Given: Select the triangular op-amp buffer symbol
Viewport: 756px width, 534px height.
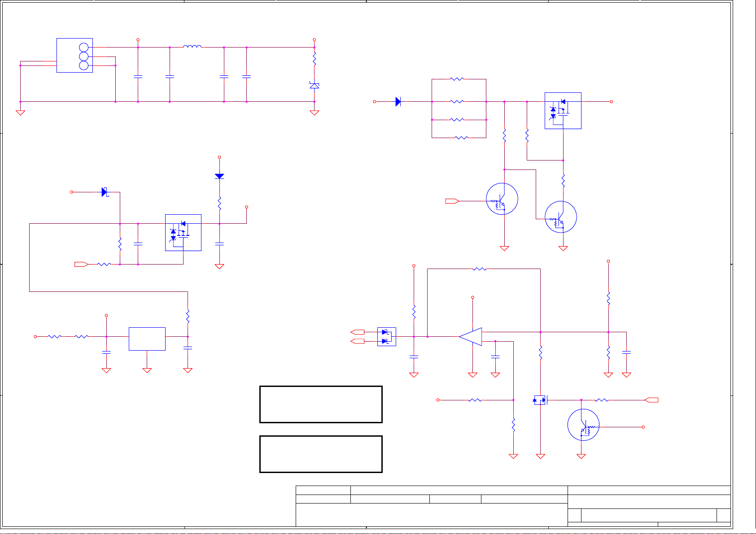Looking at the screenshot, I should point(471,337).
